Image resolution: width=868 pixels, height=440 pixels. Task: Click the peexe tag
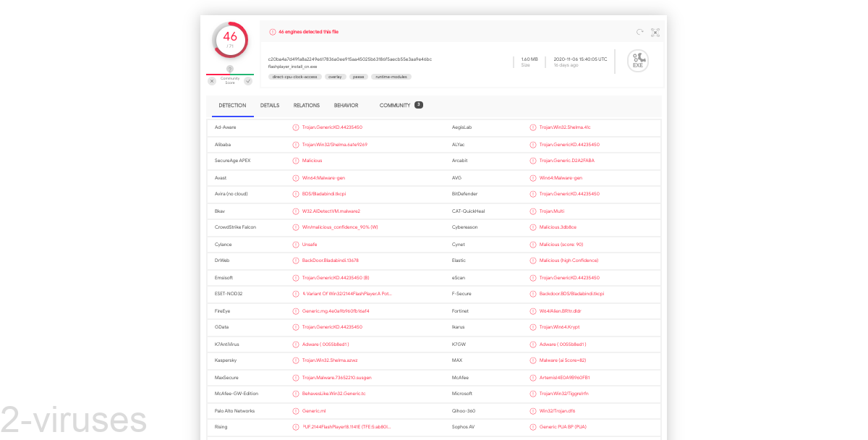pos(359,77)
